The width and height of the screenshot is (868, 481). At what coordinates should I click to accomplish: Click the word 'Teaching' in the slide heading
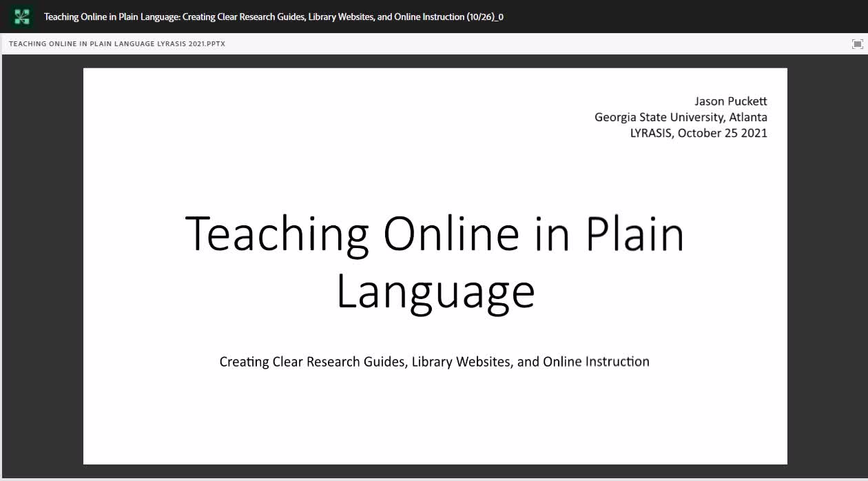277,234
